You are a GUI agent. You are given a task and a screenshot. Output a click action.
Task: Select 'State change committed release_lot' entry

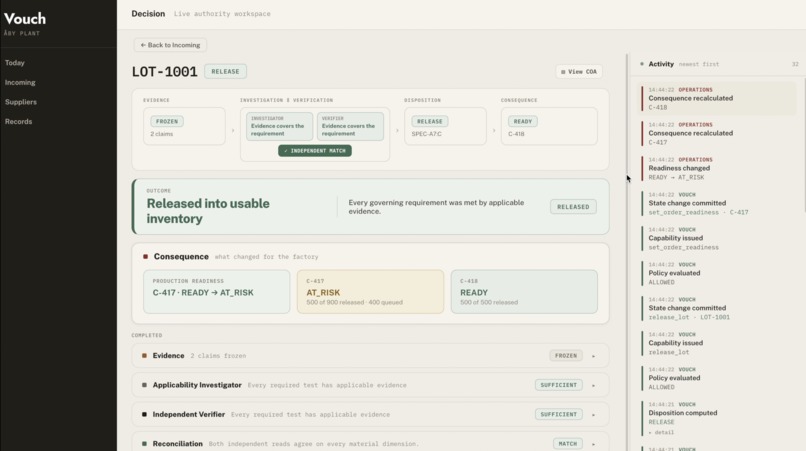[717, 309]
